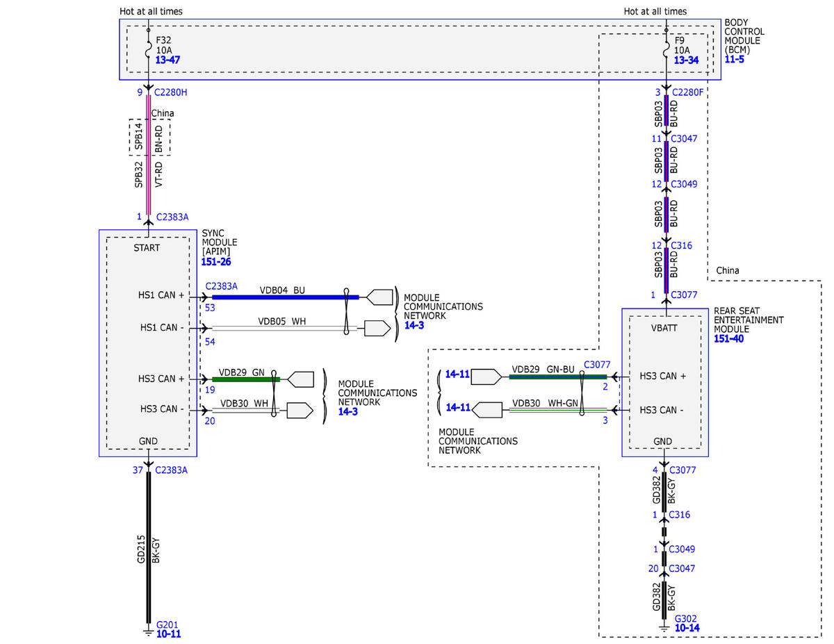The image size is (834, 644).
Task: Click wire label VDB04 BU
Action: pyautogui.click(x=282, y=290)
